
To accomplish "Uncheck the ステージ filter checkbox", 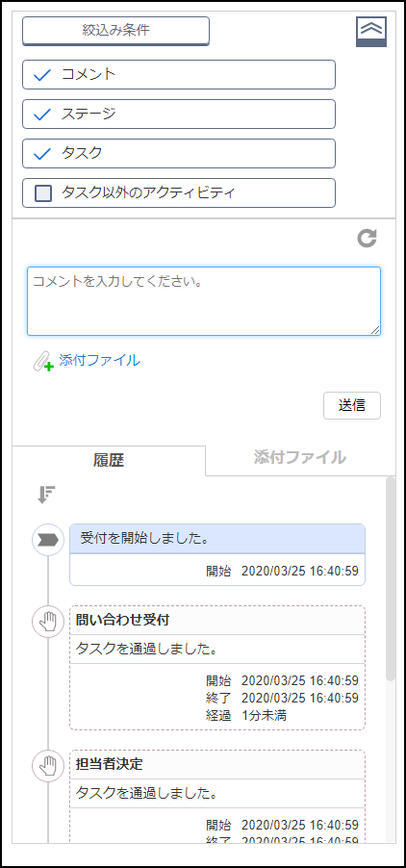I will click(42, 115).
